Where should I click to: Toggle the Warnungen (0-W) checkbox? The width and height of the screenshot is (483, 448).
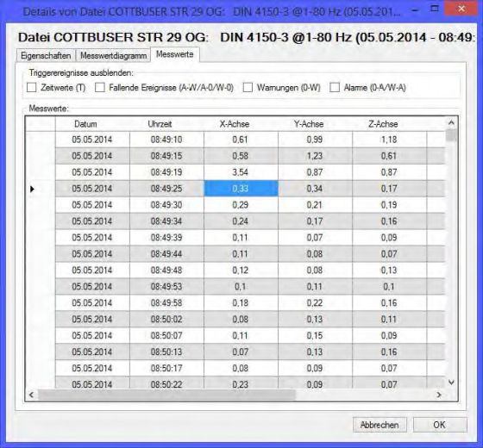(x=248, y=88)
